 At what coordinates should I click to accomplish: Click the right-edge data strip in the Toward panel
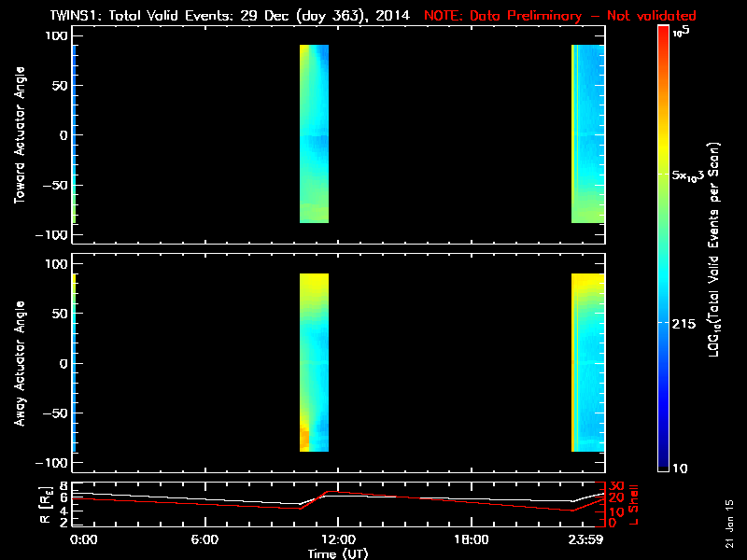point(588,133)
